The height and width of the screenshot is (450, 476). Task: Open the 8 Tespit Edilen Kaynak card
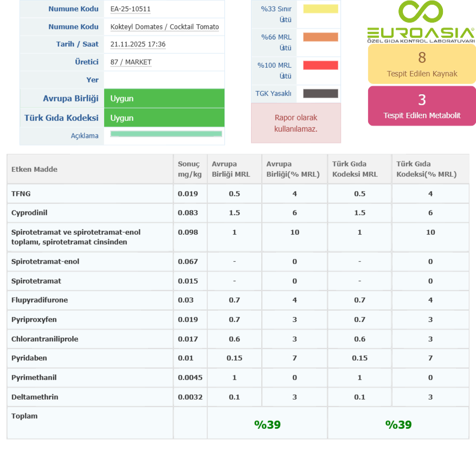point(422,63)
